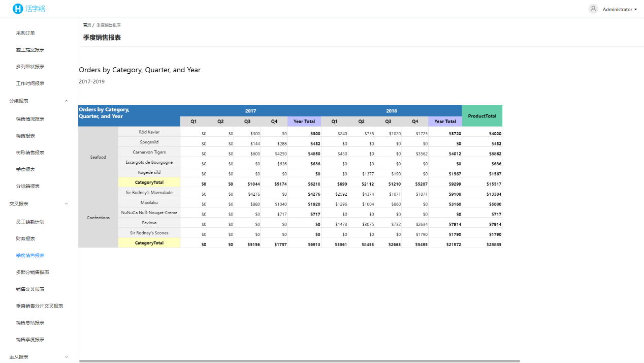The width and height of the screenshot is (644, 363).
Task: Click the Sir Rodney's Scones product label
Action: point(149,233)
